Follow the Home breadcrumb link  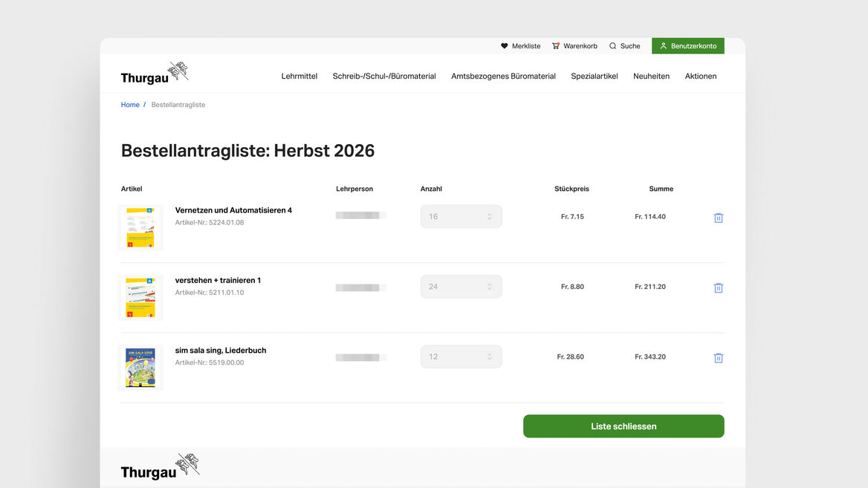point(130,105)
